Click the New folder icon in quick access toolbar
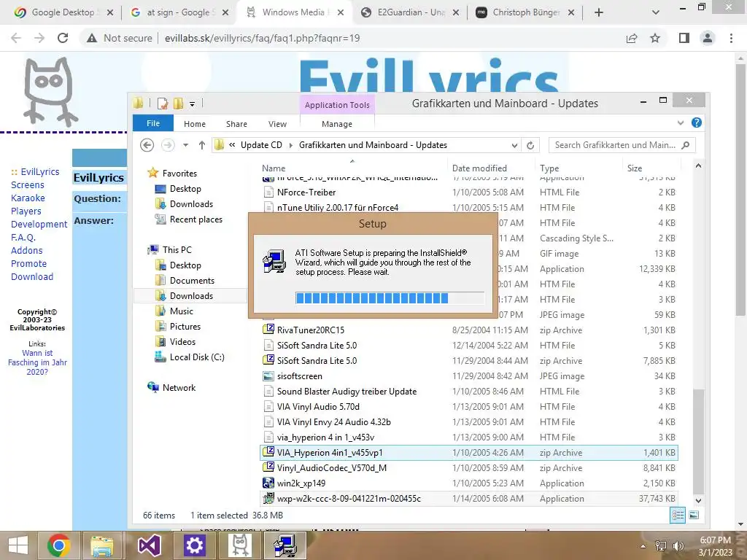 (178, 104)
